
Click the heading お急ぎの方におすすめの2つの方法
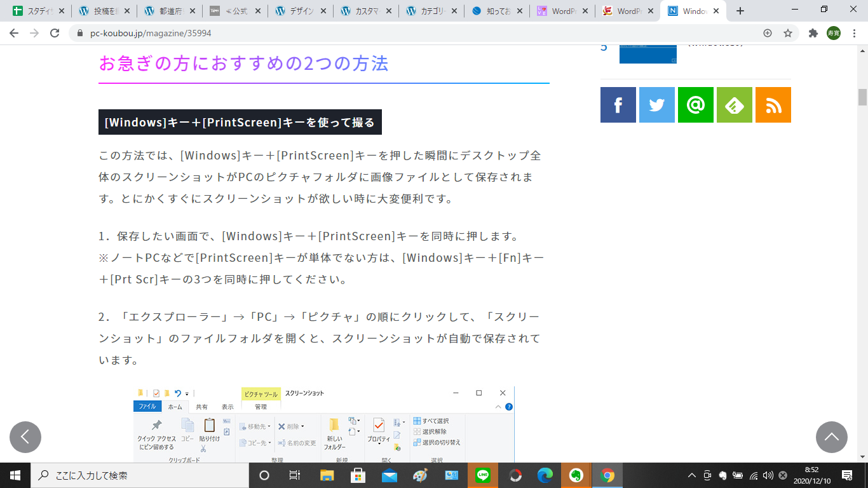(243, 64)
